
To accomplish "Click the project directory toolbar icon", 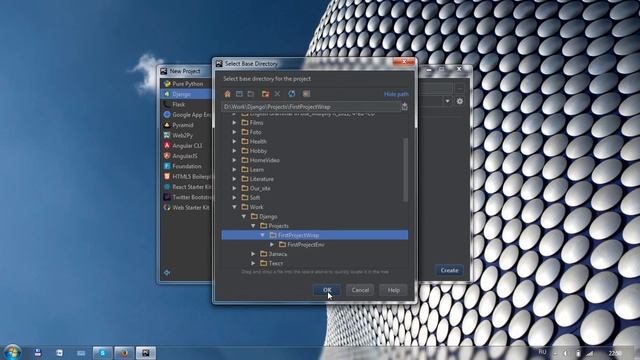I will (251, 94).
